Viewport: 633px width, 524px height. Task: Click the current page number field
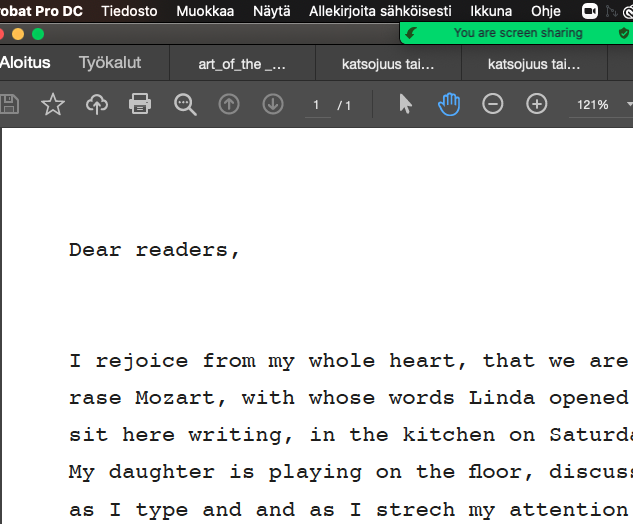[x=316, y=104]
